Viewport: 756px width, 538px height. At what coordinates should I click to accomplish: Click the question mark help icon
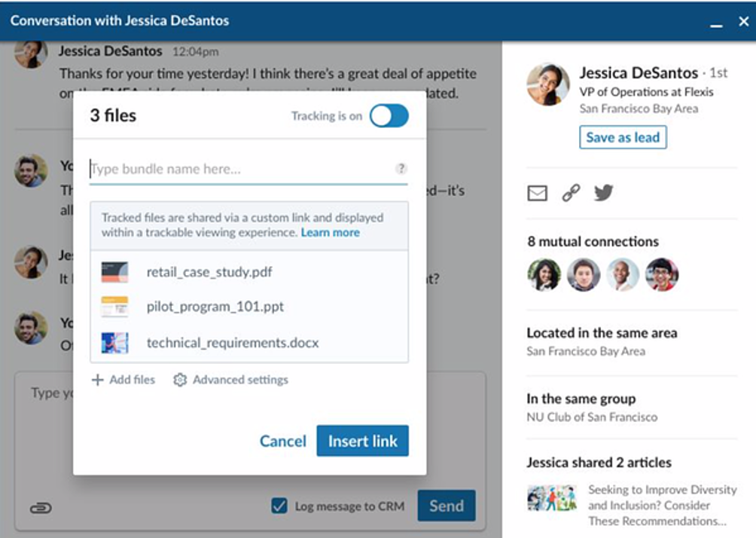tap(401, 169)
